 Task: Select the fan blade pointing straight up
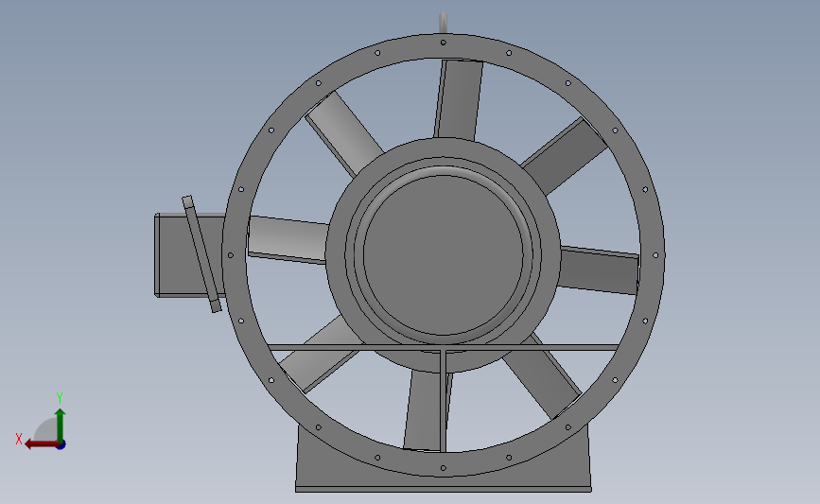click(x=458, y=100)
